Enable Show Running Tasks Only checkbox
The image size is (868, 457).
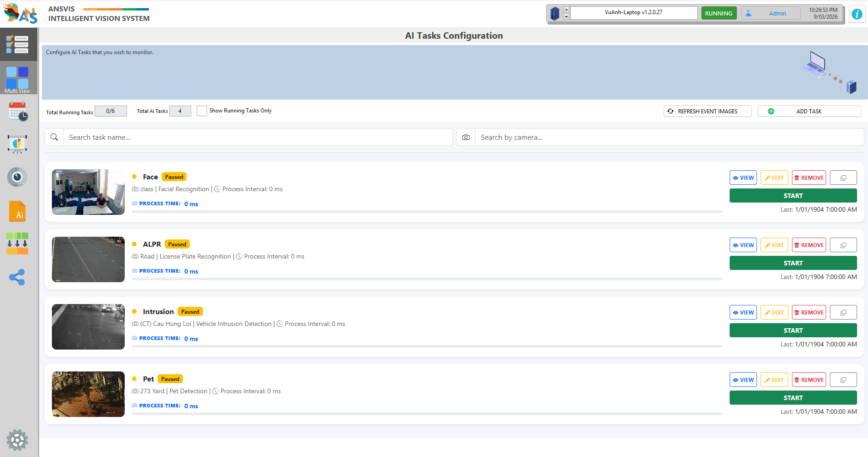click(202, 111)
